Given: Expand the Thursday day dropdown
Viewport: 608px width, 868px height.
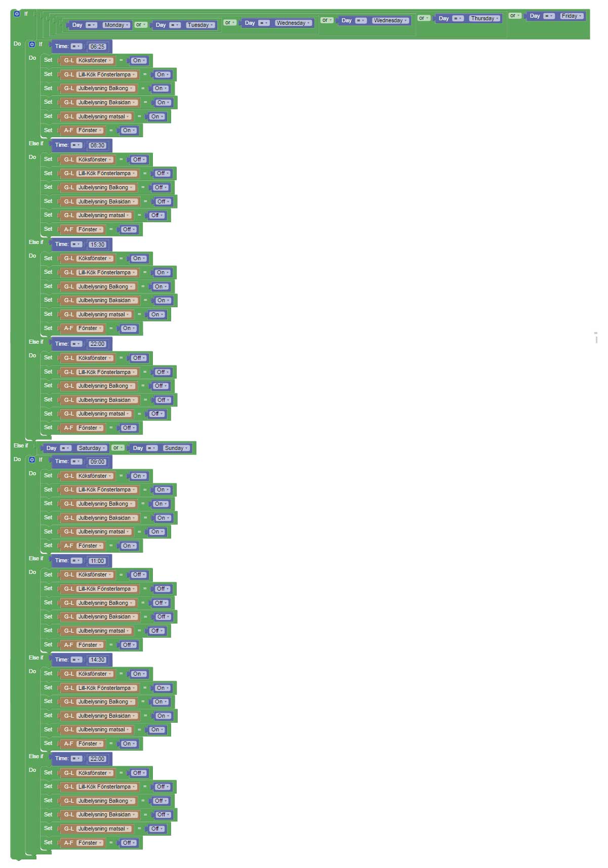Looking at the screenshot, I should pos(484,18).
